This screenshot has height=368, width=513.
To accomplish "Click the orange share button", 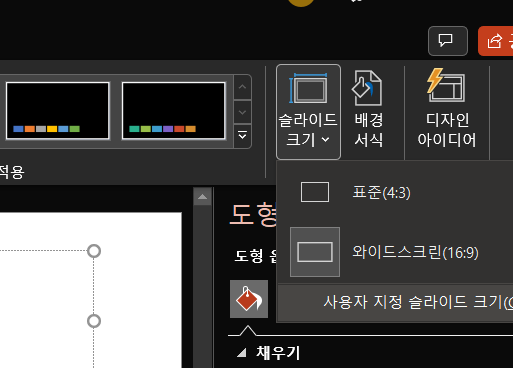I will [496, 41].
